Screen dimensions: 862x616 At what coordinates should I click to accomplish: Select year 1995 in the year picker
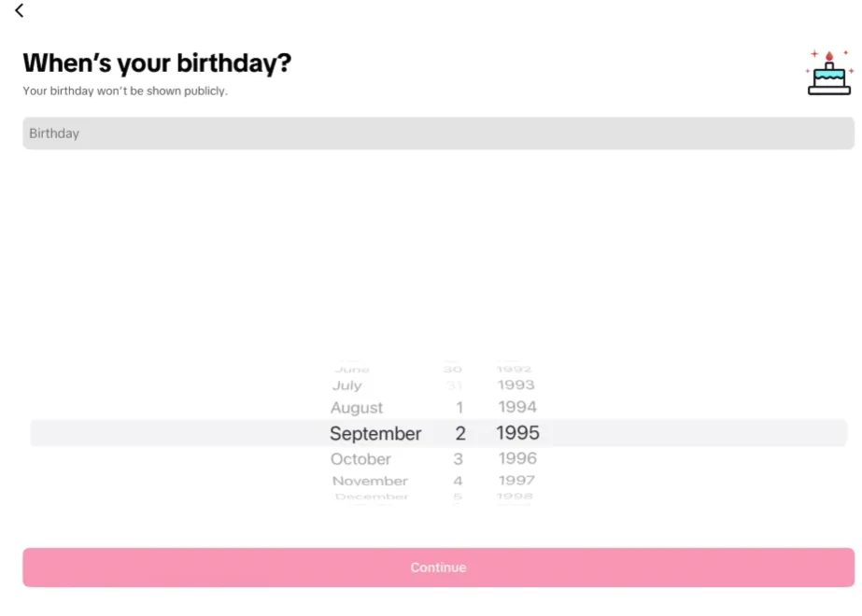[516, 433]
